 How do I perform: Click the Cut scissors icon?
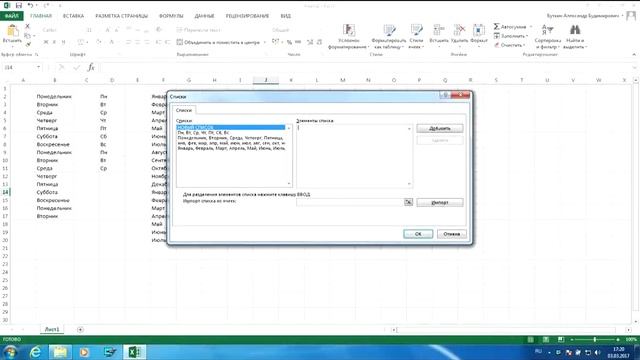(27, 26)
